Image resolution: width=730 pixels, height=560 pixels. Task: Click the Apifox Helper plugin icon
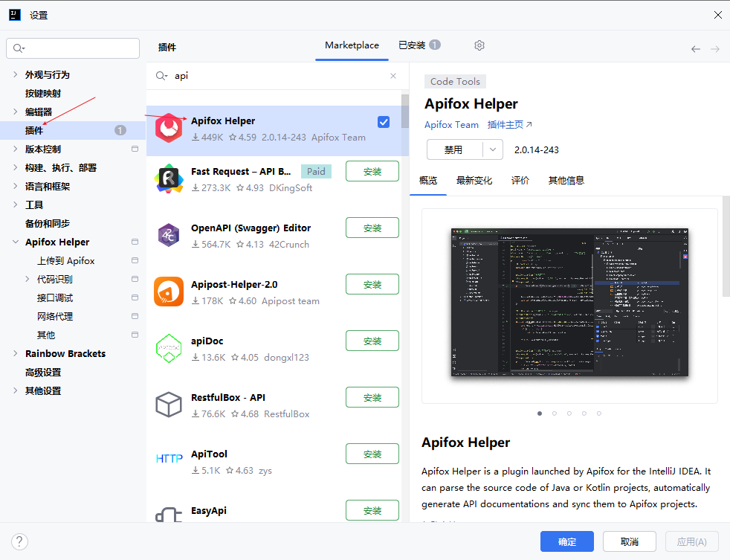169,128
